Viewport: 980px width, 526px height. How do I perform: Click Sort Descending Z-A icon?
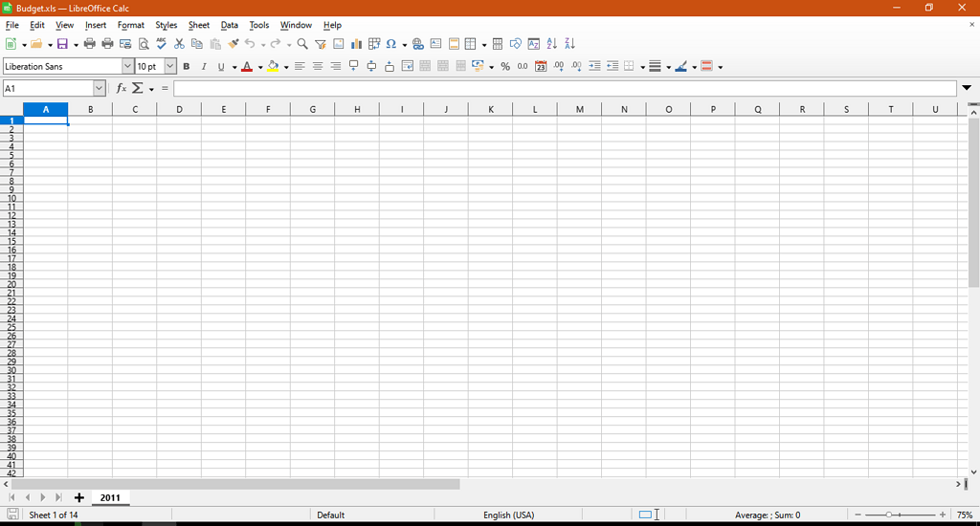569,44
